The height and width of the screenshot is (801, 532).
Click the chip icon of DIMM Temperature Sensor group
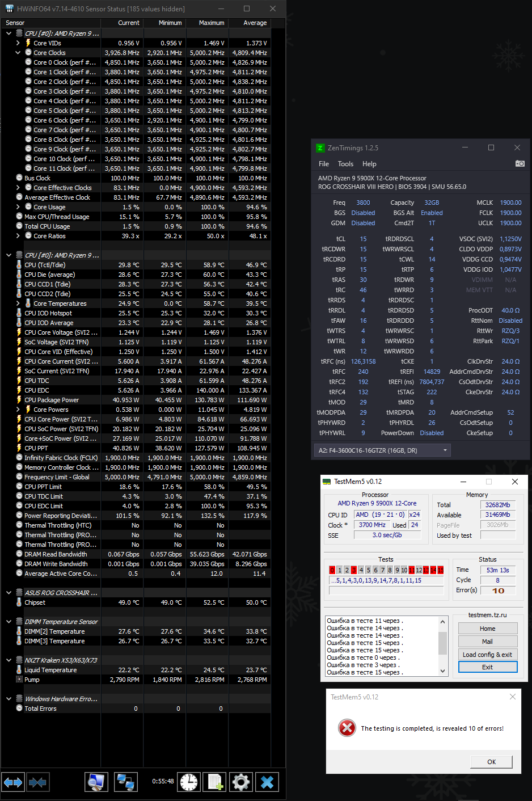[19, 622]
